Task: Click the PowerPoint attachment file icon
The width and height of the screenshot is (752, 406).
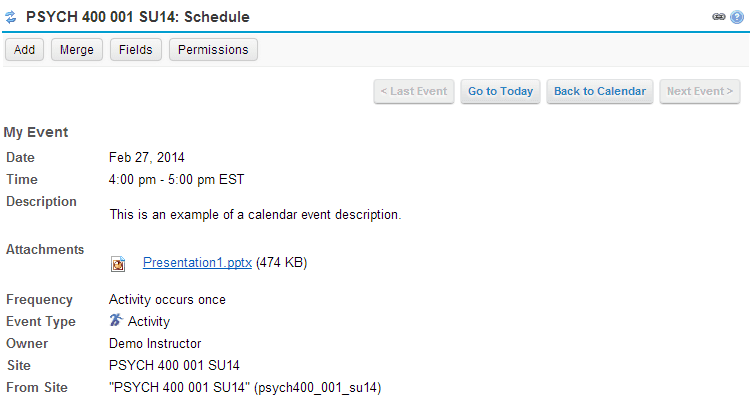Action: [118, 264]
